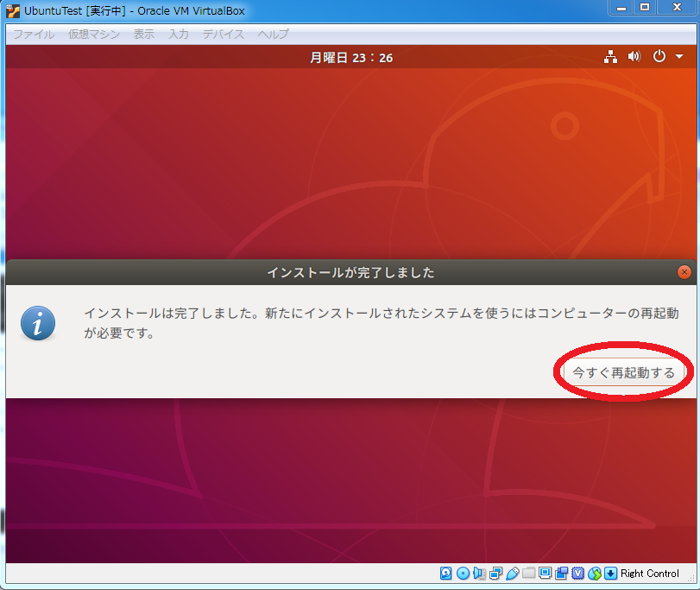The height and width of the screenshot is (590, 700).
Task: Click the Right Control host key label
Action: 650,573
